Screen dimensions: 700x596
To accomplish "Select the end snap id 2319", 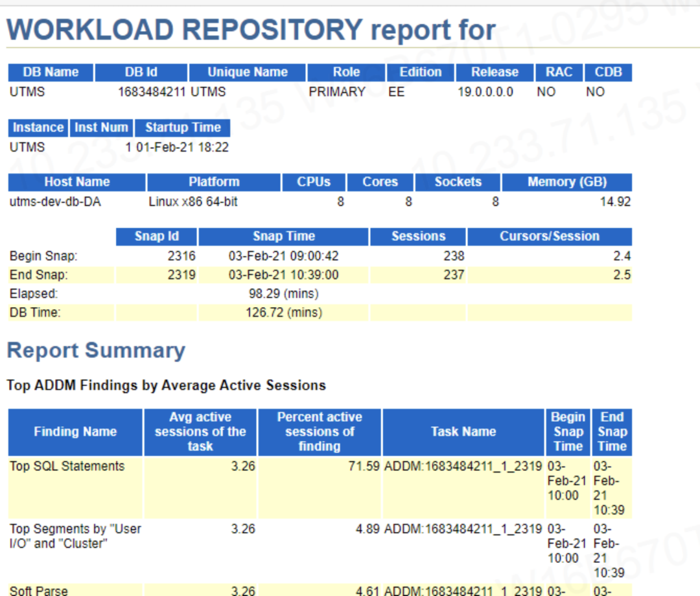I will [181, 275].
